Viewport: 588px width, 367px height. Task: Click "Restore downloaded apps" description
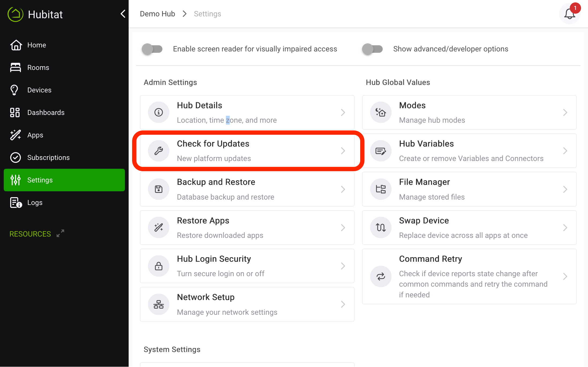pos(220,235)
